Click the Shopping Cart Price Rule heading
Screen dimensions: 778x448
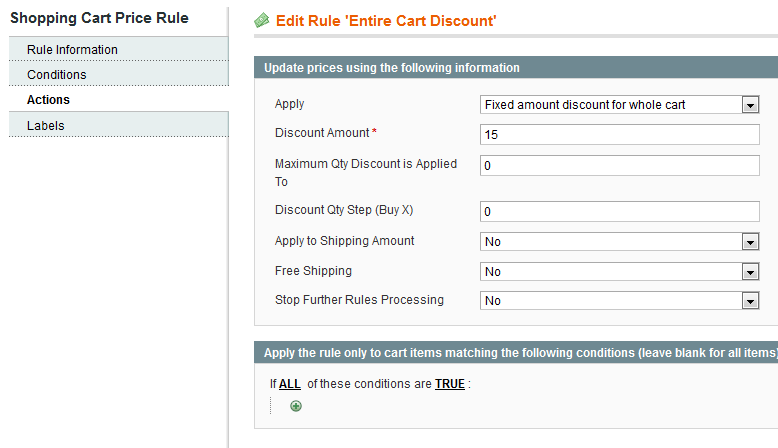pos(99,18)
